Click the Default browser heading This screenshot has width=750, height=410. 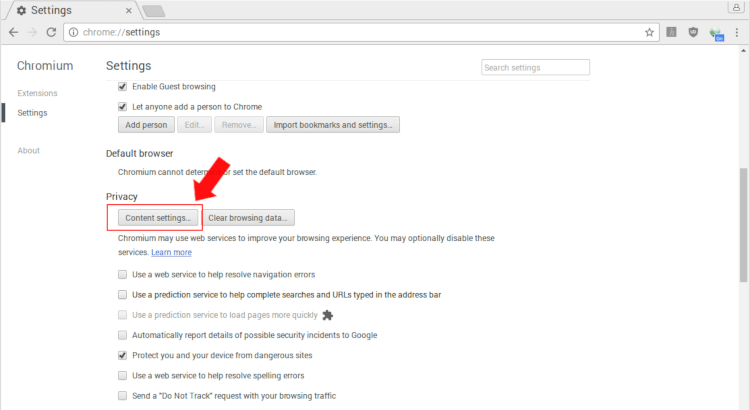[x=139, y=154]
